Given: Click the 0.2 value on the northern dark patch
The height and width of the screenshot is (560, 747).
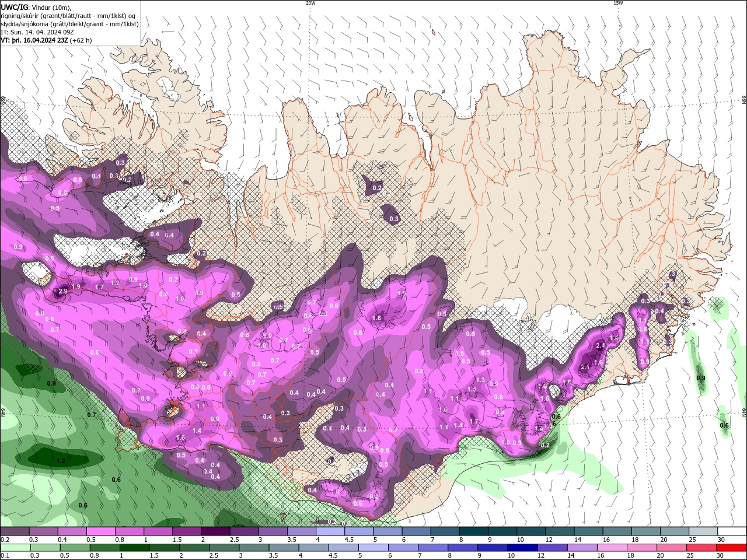Looking at the screenshot, I should (x=377, y=188).
